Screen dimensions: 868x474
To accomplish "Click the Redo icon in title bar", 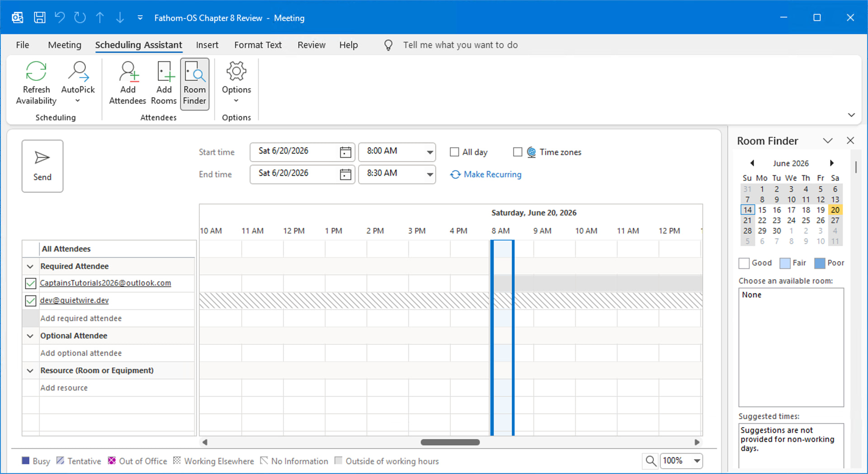I will point(80,18).
